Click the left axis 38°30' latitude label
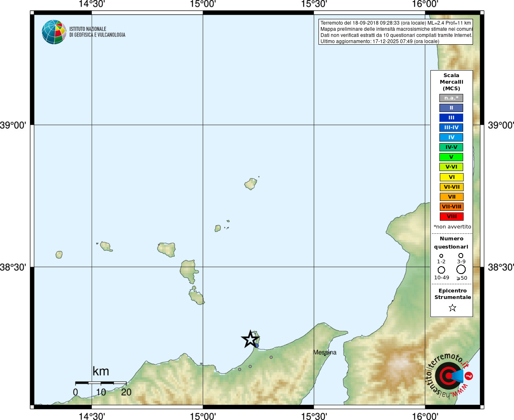The height and width of the screenshot is (420, 514). coord(13,267)
